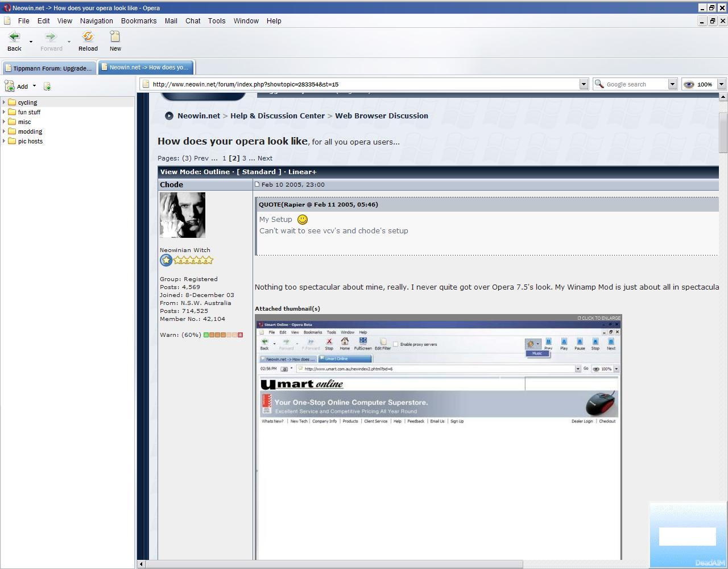
Task: Click in the URL address field
Action: click(364, 84)
